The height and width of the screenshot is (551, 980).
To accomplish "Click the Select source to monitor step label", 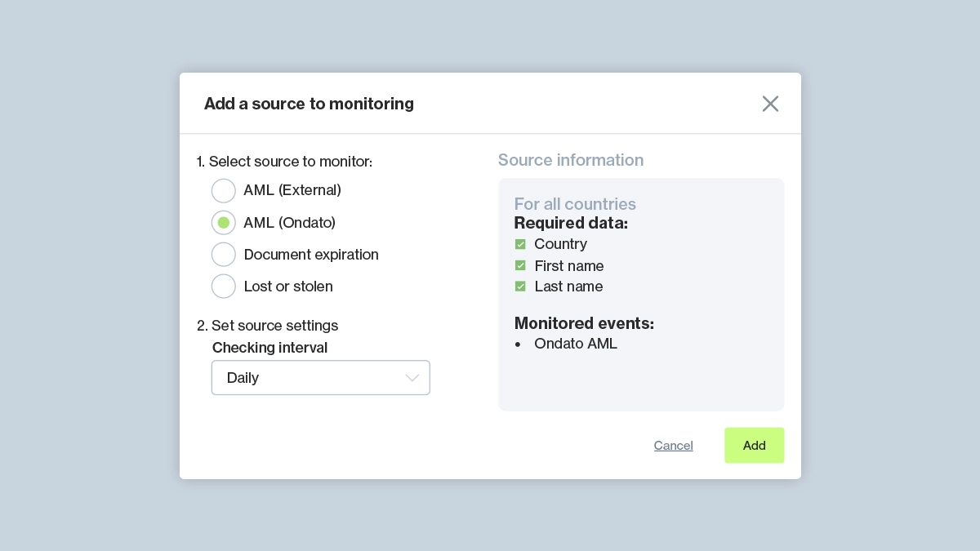I will [x=284, y=162].
